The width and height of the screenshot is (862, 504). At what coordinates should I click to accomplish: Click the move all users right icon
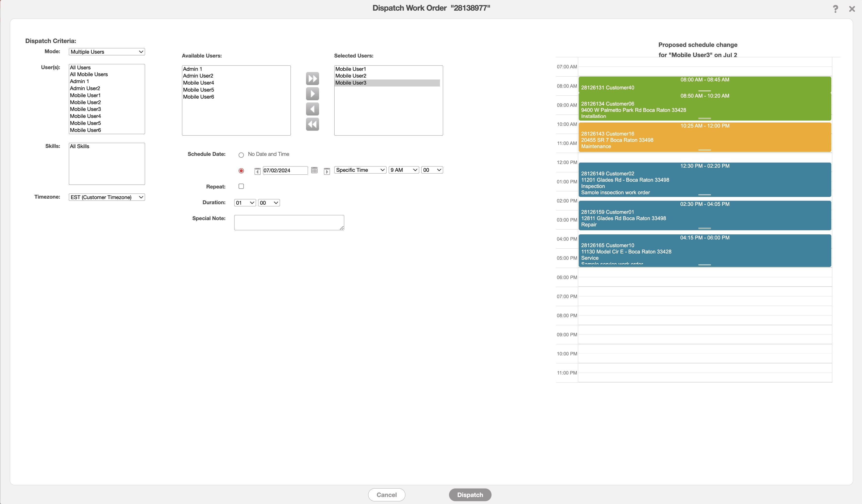(312, 79)
